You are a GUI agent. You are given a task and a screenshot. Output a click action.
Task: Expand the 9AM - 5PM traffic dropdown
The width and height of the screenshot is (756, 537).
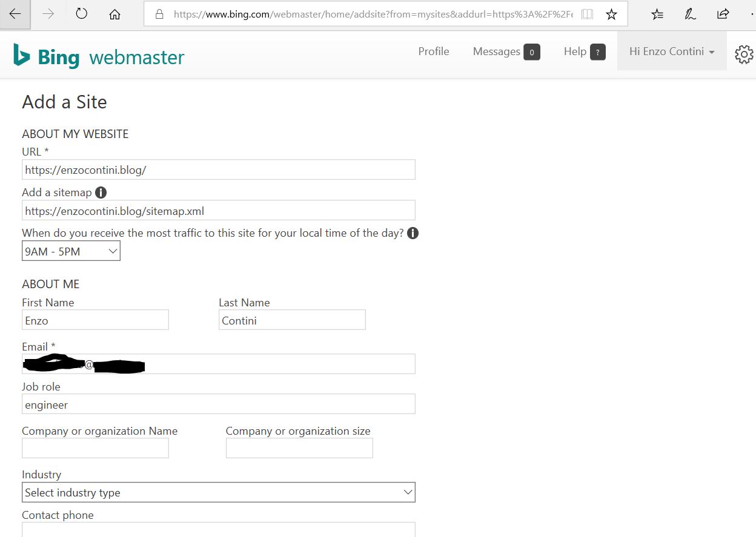pos(71,251)
